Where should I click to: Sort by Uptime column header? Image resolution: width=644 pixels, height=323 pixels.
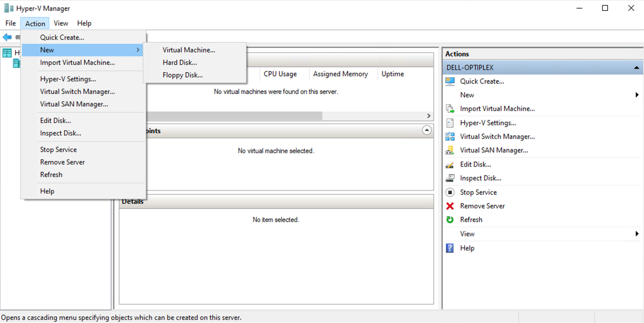tap(393, 74)
